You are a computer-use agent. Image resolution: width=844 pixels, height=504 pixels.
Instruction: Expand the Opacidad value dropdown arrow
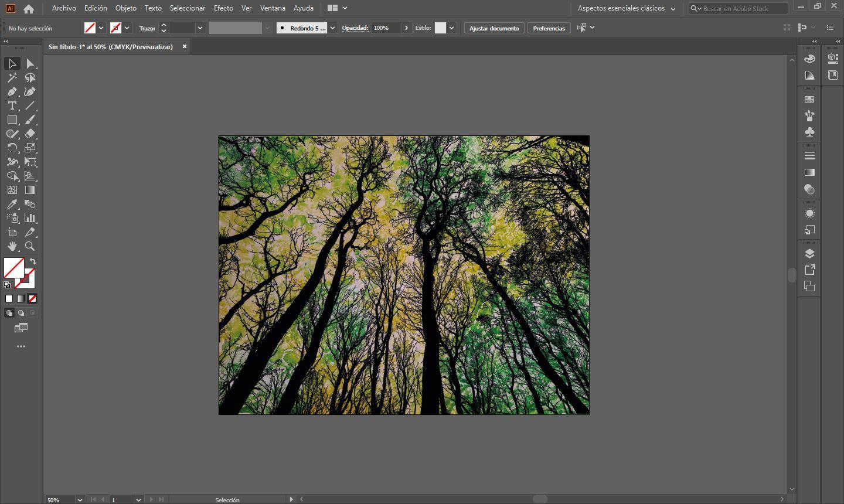(x=406, y=28)
